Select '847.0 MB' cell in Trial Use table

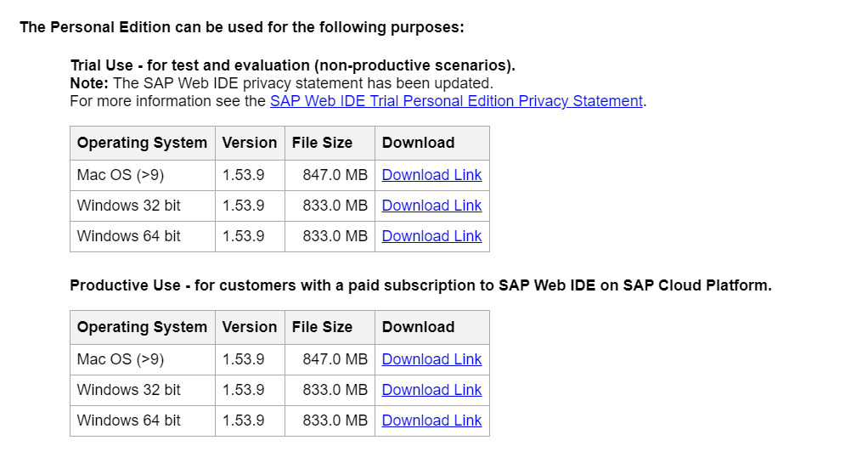pyautogui.click(x=330, y=175)
